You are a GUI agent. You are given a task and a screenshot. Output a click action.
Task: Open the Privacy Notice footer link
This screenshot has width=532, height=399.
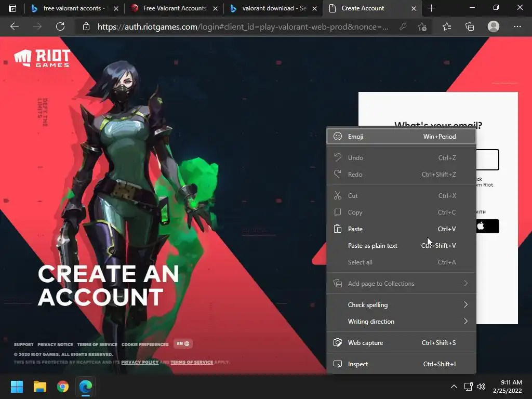55,344
